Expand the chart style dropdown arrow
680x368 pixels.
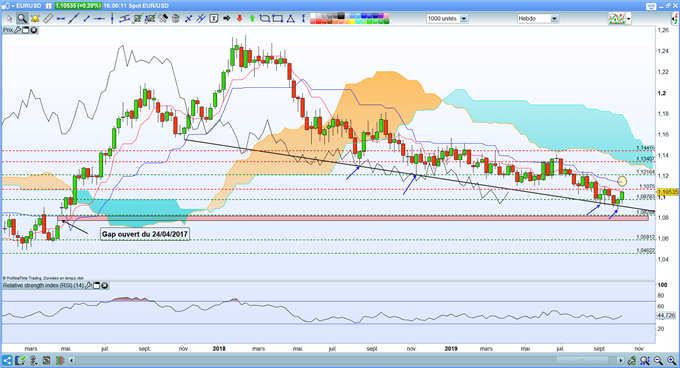click(x=628, y=19)
